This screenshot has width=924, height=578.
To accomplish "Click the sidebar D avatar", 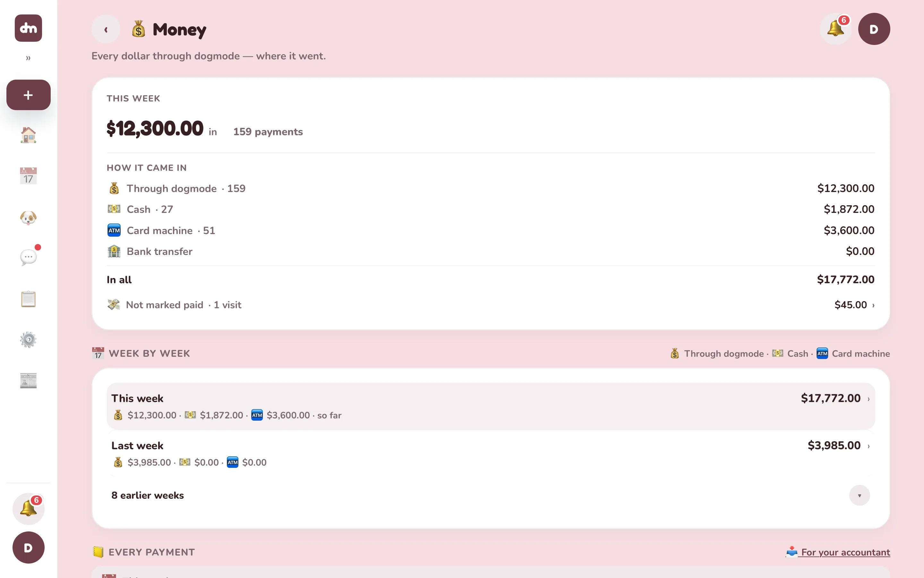I will (28, 547).
